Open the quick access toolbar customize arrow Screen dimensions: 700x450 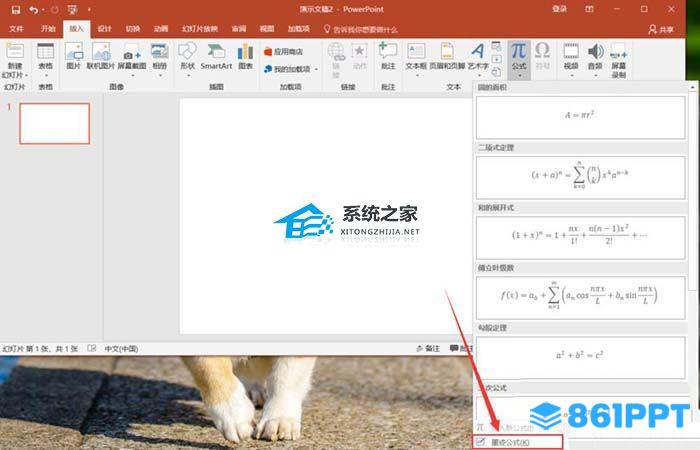tap(89, 9)
